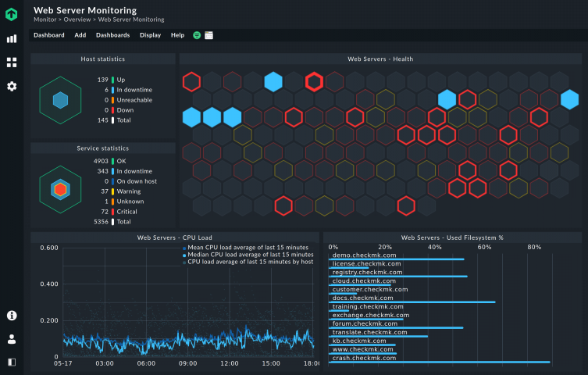Open the Dashboards menu
This screenshot has width=588, height=375.
coord(113,35)
